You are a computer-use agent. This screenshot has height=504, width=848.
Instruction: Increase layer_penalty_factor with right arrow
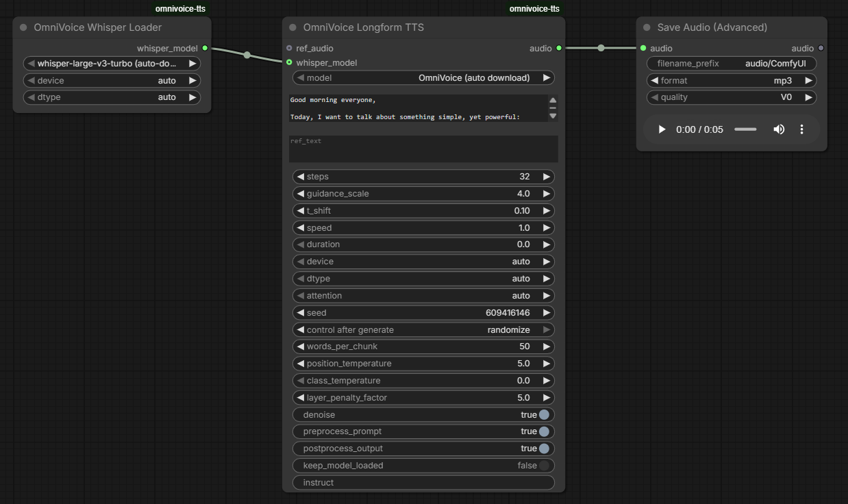(x=547, y=398)
